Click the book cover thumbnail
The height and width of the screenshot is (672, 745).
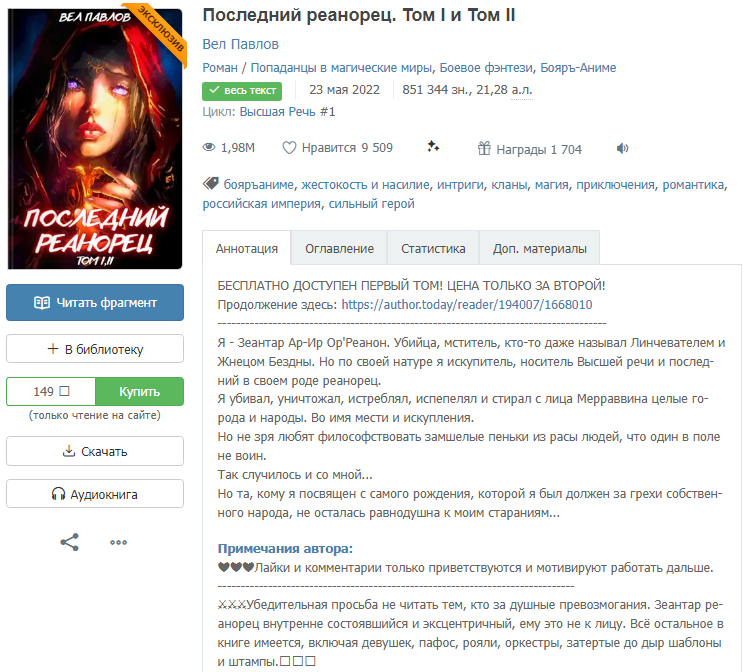click(95, 138)
